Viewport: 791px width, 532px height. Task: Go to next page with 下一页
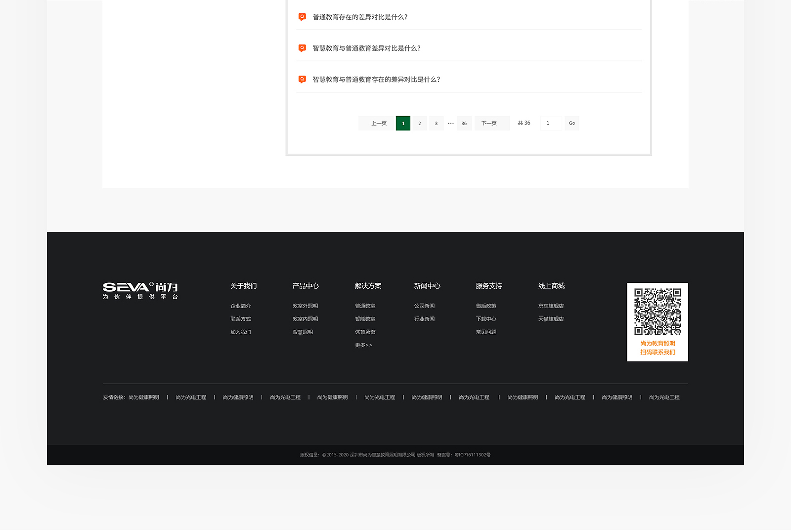click(x=492, y=123)
